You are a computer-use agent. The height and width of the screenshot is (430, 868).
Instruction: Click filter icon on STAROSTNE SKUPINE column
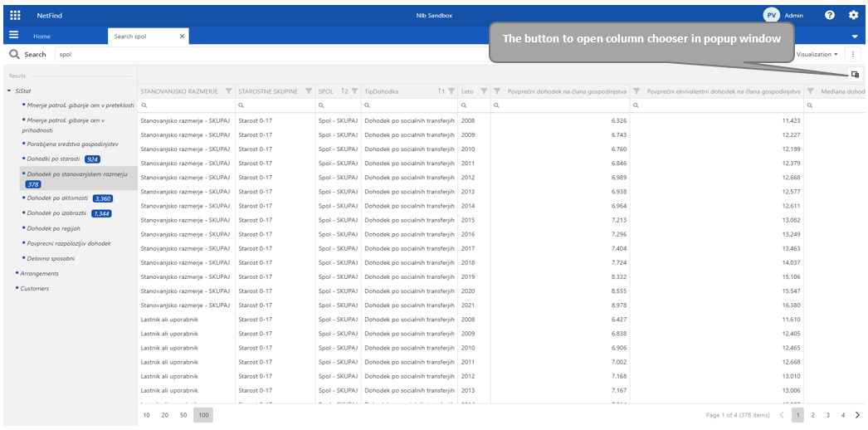(309, 91)
